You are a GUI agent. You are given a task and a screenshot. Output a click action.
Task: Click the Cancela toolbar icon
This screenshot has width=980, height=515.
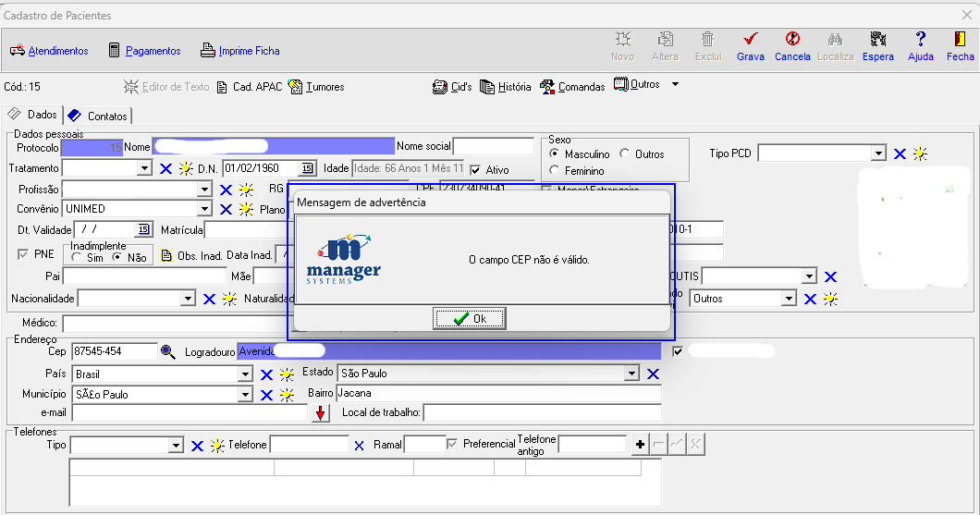pyautogui.click(x=792, y=40)
